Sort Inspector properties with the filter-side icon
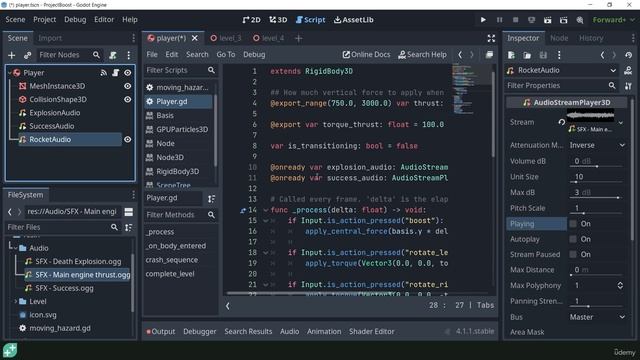 tap(628, 86)
